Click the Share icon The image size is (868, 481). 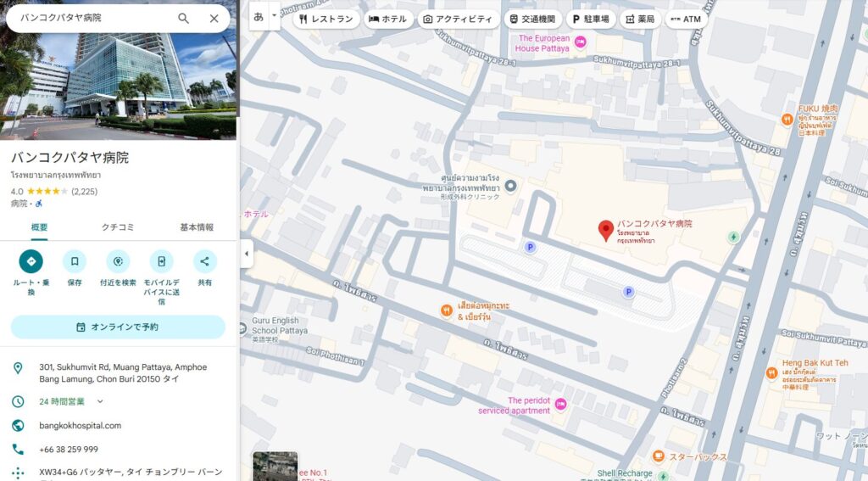(x=205, y=261)
